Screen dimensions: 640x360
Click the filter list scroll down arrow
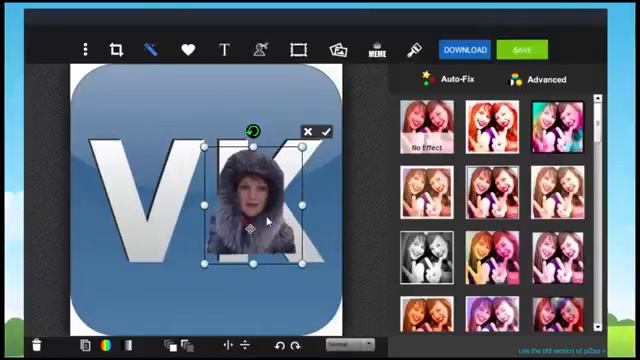click(598, 327)
